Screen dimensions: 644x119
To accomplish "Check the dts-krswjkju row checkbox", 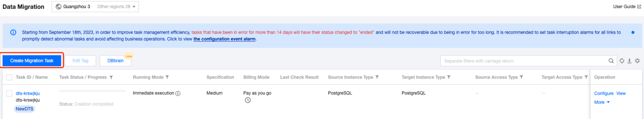I will [9, 93].
